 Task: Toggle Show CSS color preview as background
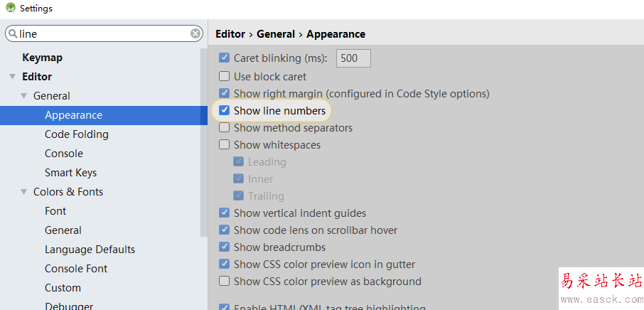tap(225, 282)
